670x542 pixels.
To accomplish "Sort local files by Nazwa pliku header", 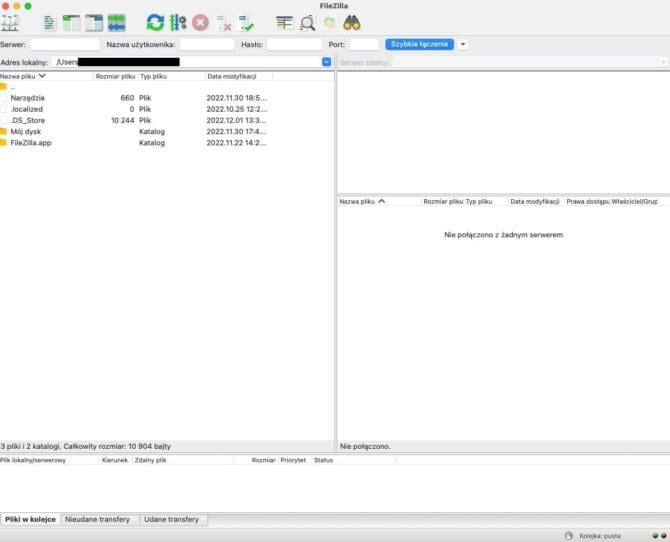I will [x=20, y=76].
